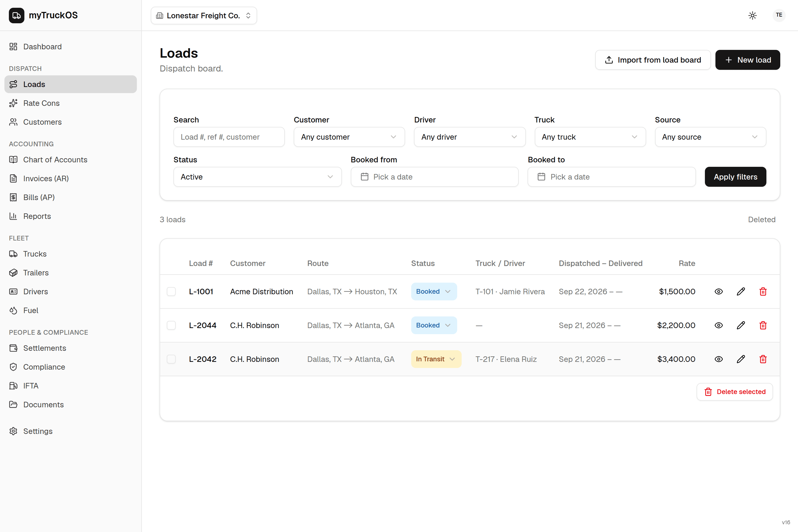The height and width of the screenshot is (532, 798).
Task: Click the Trailers box icon
Action: point(13,272)
